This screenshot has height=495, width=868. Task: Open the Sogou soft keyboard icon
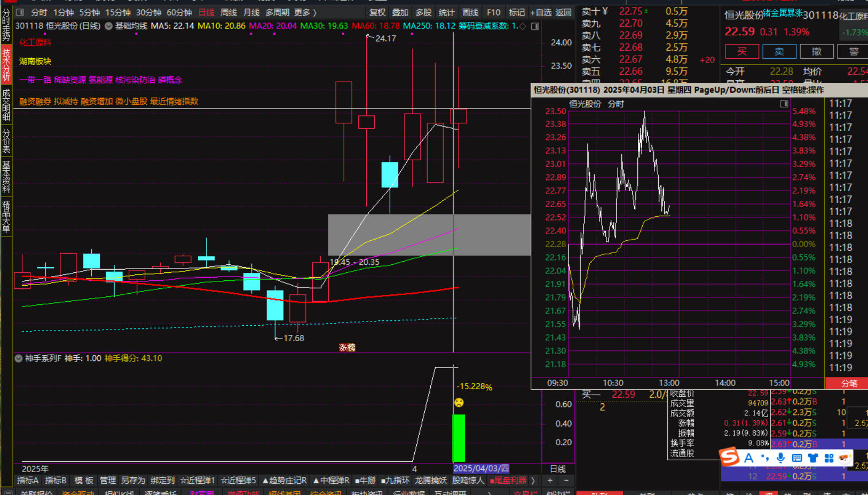coord(796,458)
